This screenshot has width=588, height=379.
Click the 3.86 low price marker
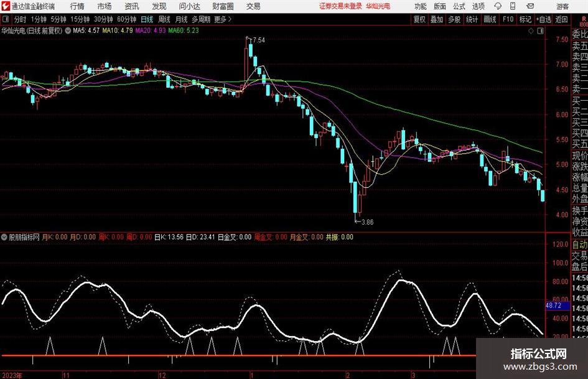tap(367, 222)
